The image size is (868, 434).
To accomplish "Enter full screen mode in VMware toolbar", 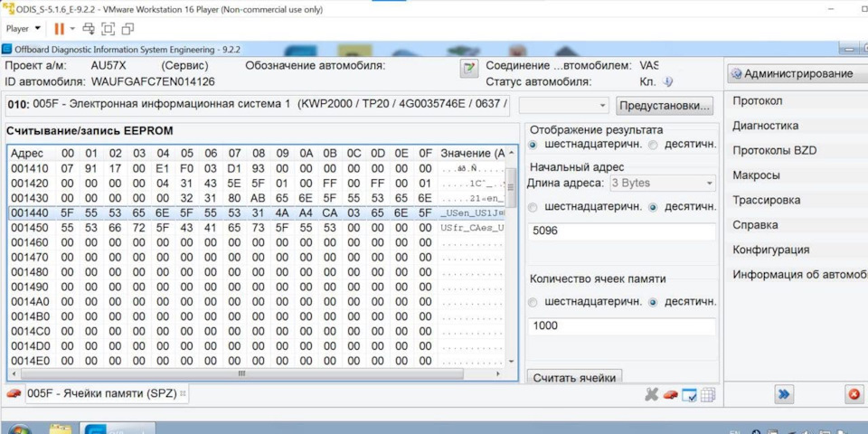I will tap(108, 28).
